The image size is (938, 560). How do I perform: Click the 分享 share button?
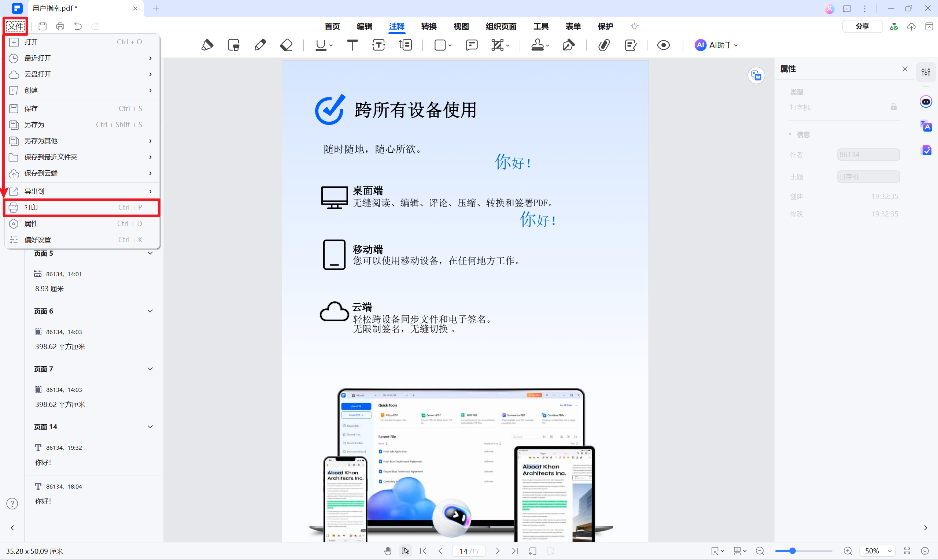(x=862, y=26)
